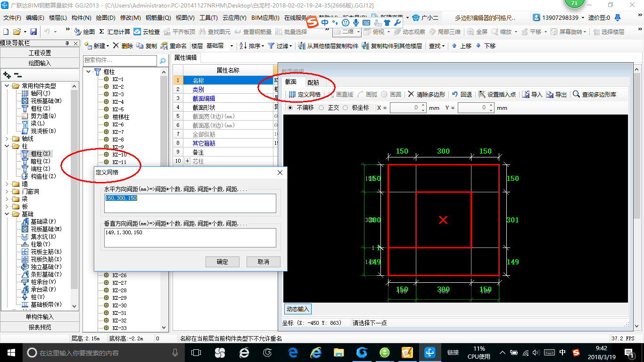
Task: Click expand-all plus icon in navigator
Action: pos(7,74)
